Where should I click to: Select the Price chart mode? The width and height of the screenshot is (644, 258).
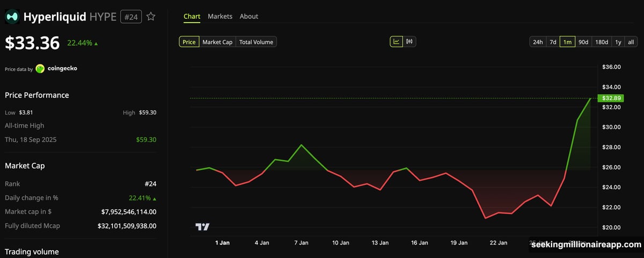(x=189, y=42)
